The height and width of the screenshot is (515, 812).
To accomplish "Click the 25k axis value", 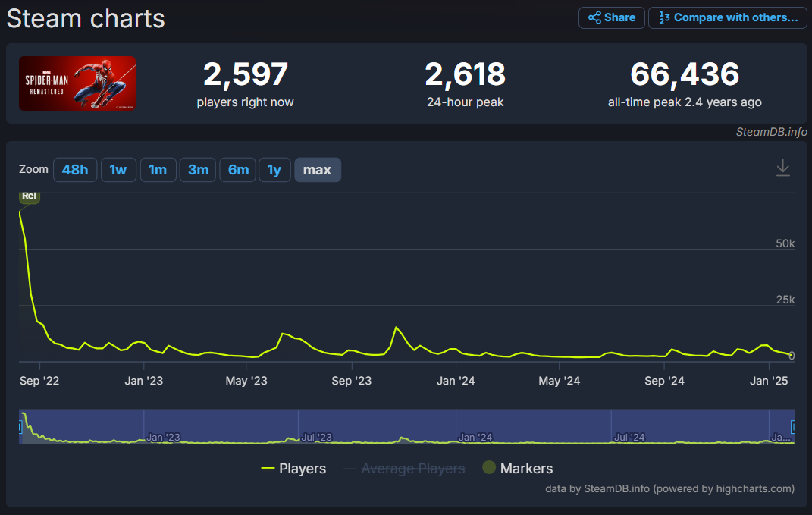I will (785, 300).
